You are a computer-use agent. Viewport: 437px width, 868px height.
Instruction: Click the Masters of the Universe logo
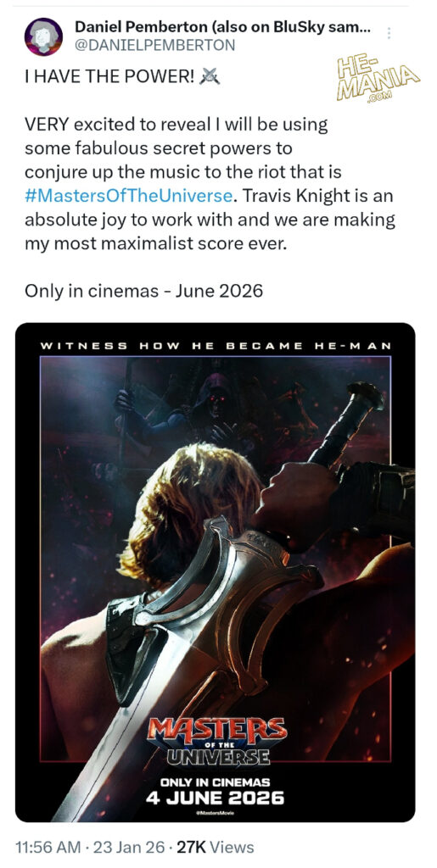click(x=216, y=742)
